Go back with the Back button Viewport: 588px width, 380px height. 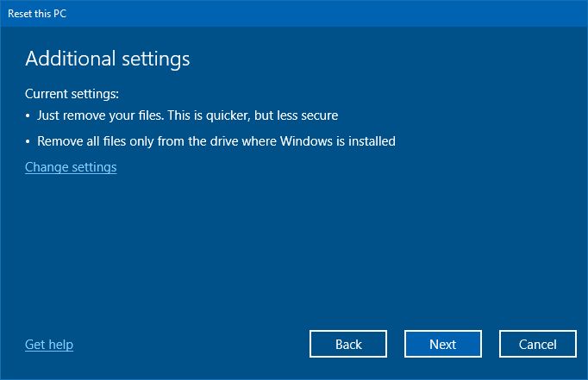click(x=348, y=344)
